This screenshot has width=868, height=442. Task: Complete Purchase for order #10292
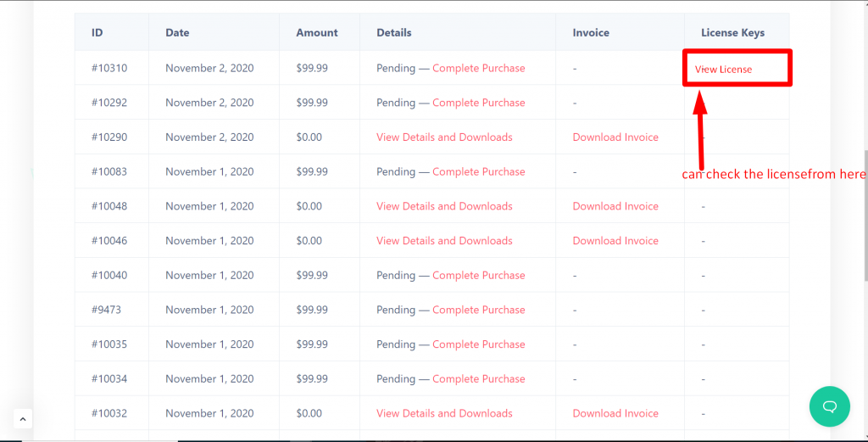point(478,103)
